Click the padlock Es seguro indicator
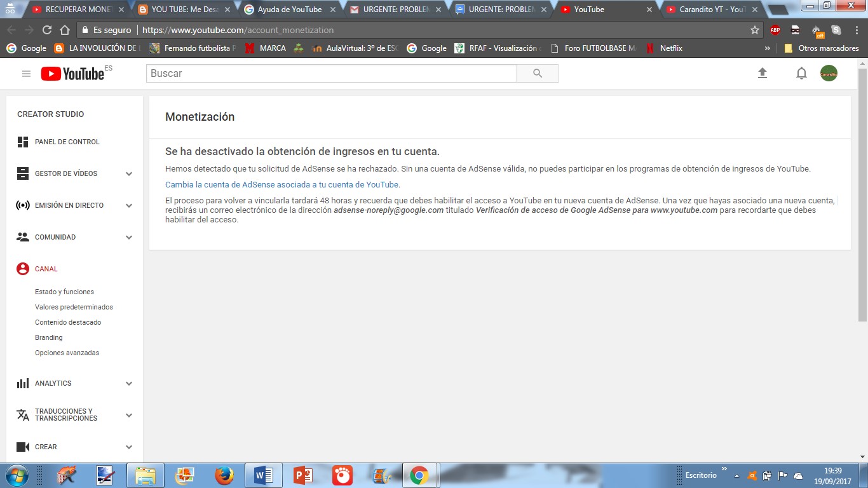This screenshot has width=868, height=488. click(106, 30)
